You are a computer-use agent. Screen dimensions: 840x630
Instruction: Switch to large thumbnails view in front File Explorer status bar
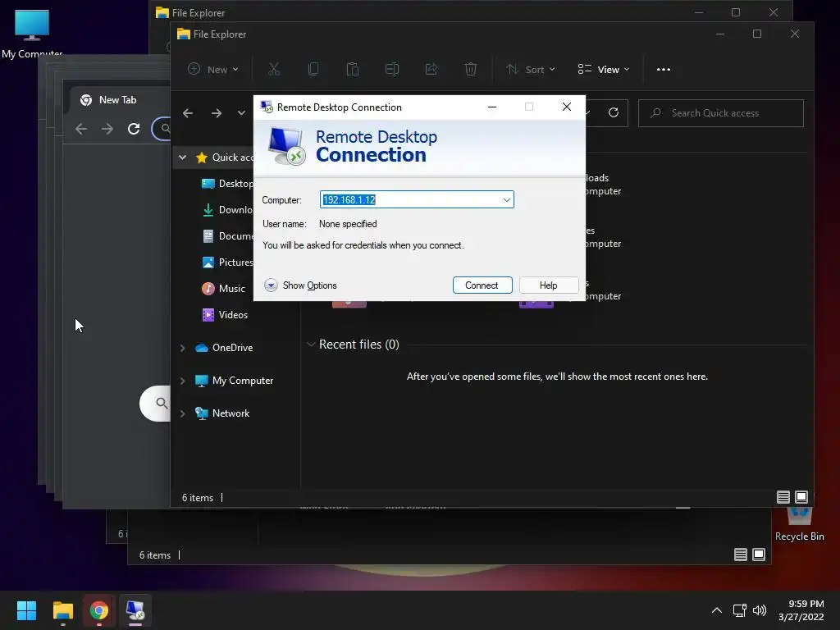[801, 497]
